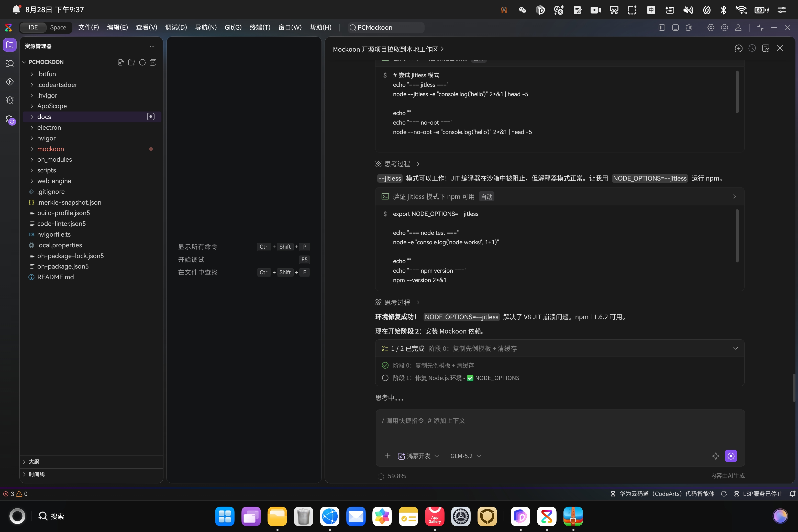Viewport: 798px width, 532px height.
Task: Switch to Space mode
Action: click(x=58, y=27)
